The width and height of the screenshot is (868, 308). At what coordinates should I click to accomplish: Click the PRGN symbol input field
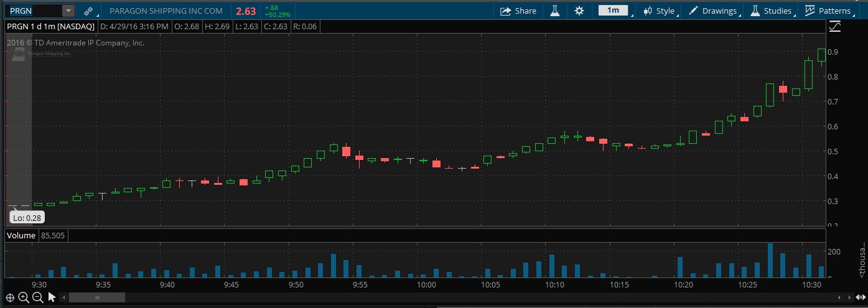pos(32,11)
